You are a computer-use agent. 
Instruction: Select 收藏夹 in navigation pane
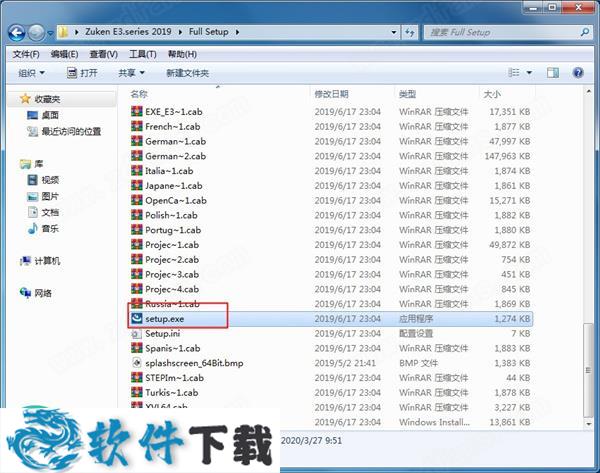click(x=47, y=99)
